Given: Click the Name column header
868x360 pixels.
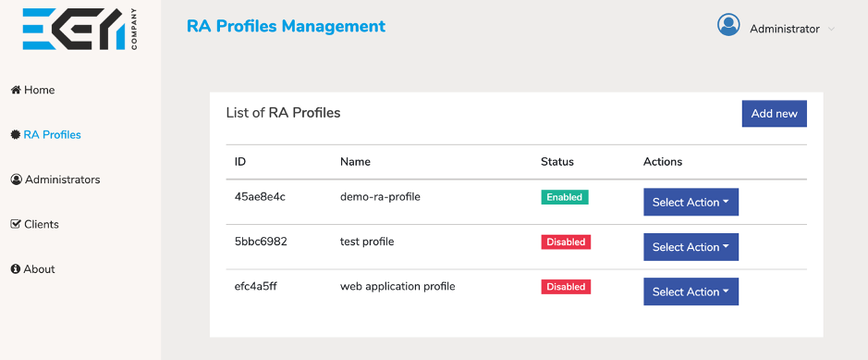Looking at the screenshot, I should (x=355, y=162).
